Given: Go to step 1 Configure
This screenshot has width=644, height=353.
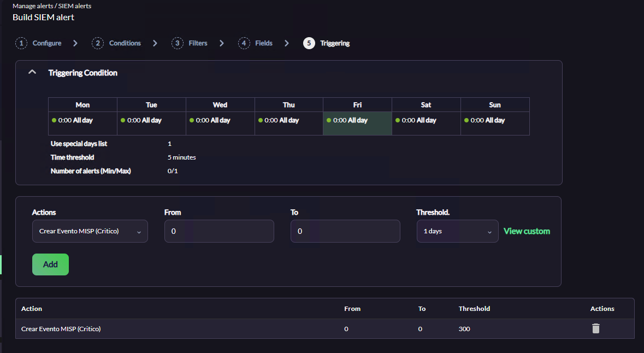Looking at the screenshot, I should click(39, 43).
